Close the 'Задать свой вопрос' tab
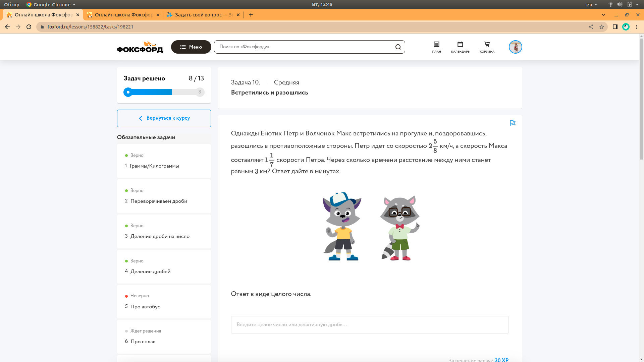The height and width of the screenshot is (362, 644). 238,15
